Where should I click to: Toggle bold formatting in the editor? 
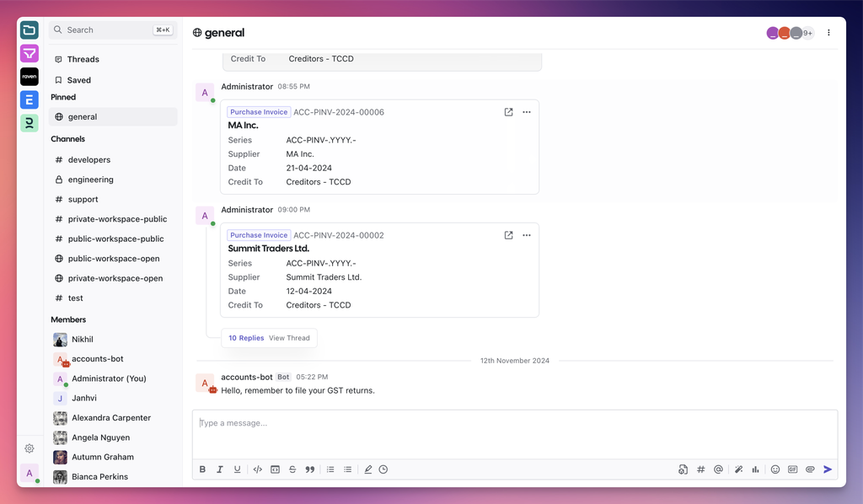tap(202, 469)
